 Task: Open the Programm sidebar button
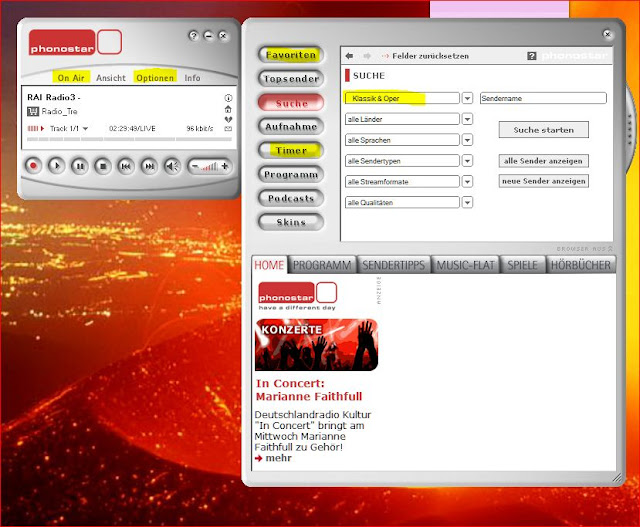click(291, 174)
